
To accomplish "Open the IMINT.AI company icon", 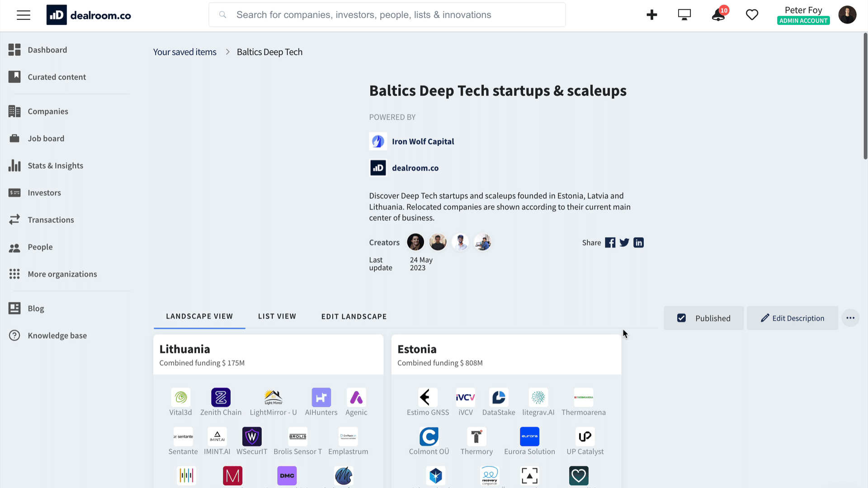I will tap(217, 436).
